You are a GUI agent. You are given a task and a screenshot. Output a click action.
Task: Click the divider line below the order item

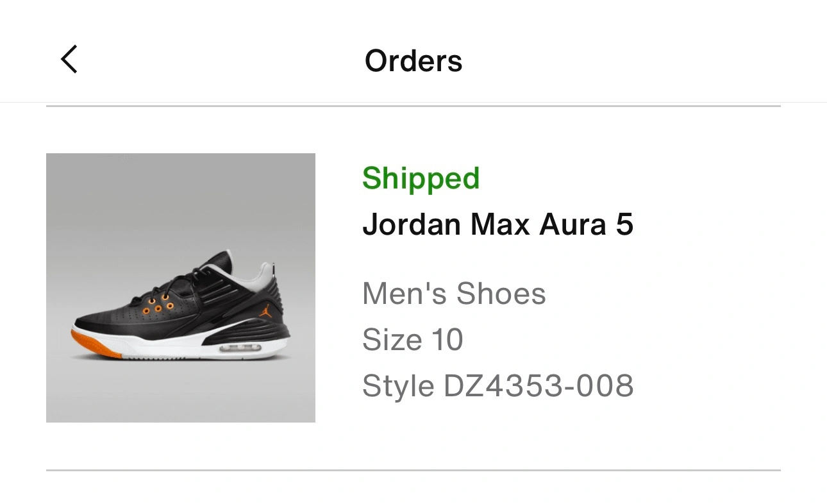point(413,470)
